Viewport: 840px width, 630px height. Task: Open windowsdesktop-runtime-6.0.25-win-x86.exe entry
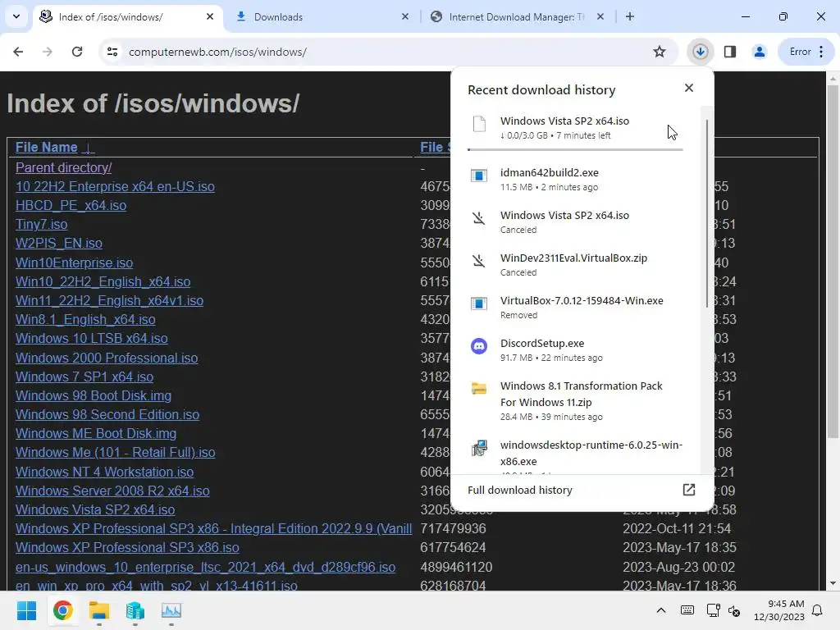click(575, 454)
